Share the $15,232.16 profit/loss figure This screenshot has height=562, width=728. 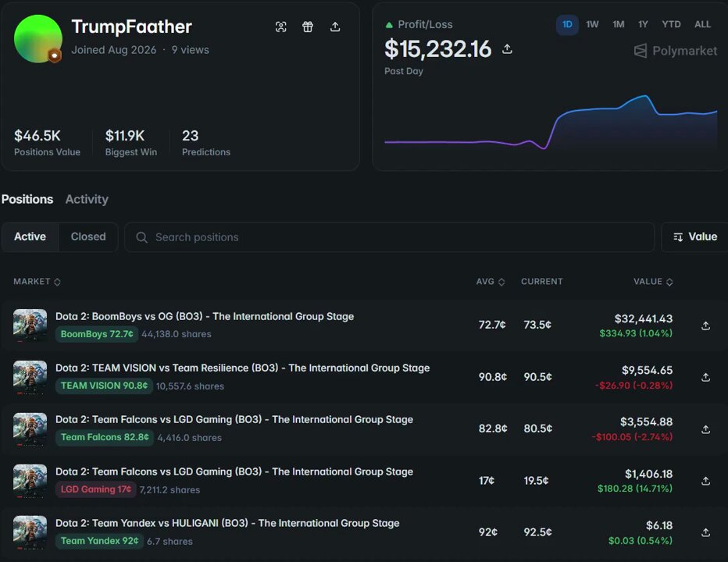(507, 48)
